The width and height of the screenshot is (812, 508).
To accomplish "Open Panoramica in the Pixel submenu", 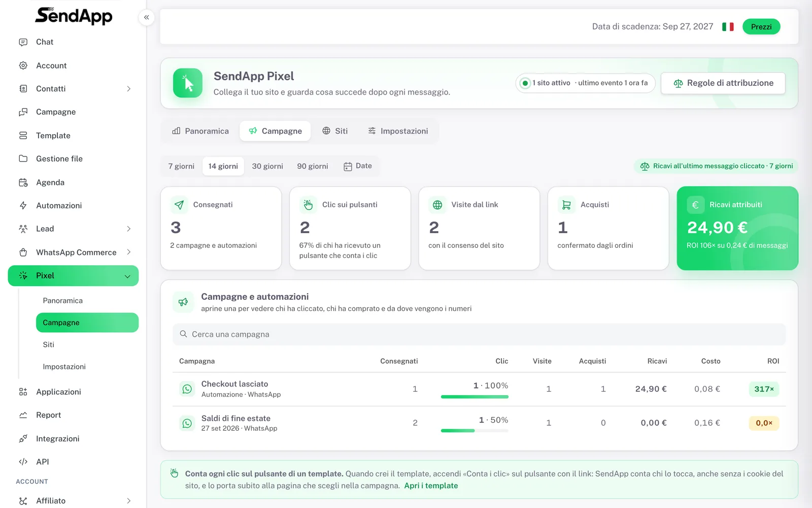I will (x=63, y=301).
